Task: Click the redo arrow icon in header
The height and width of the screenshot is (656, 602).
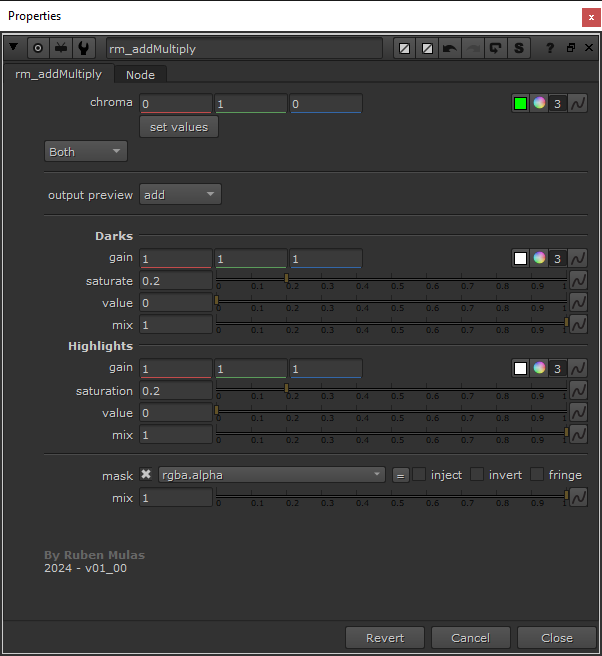Action: click(473, 48)
